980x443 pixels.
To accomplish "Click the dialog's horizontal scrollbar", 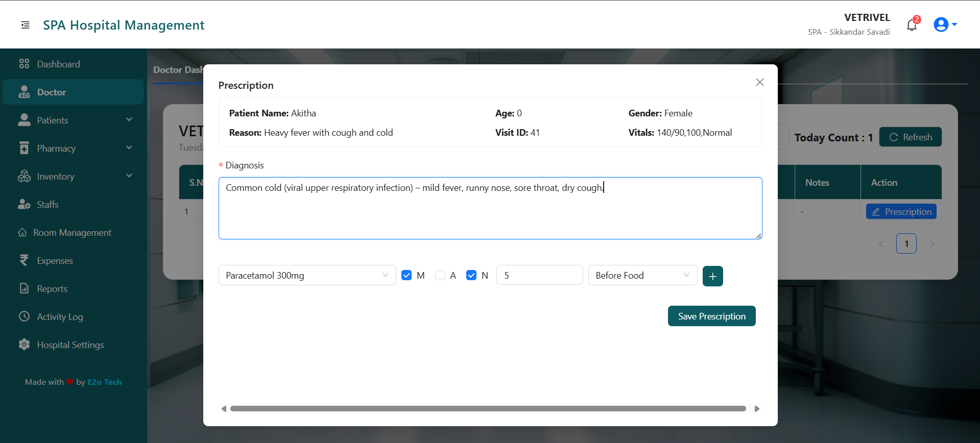I will (488, 408).
